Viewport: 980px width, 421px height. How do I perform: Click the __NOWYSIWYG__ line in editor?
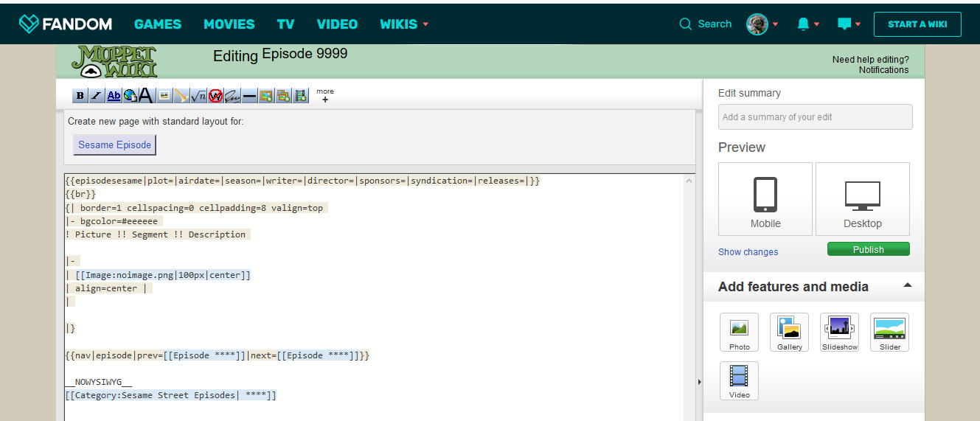(98, 382)
